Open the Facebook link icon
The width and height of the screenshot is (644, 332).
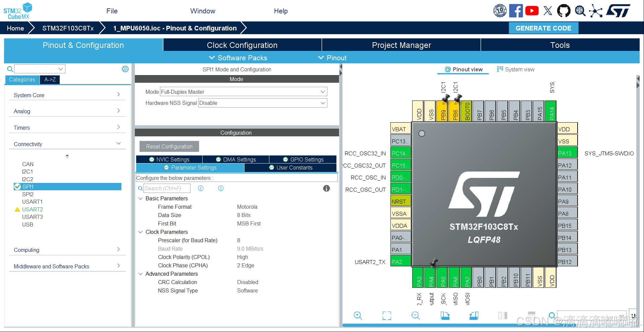pyautogui.click(x=516, y=11)
